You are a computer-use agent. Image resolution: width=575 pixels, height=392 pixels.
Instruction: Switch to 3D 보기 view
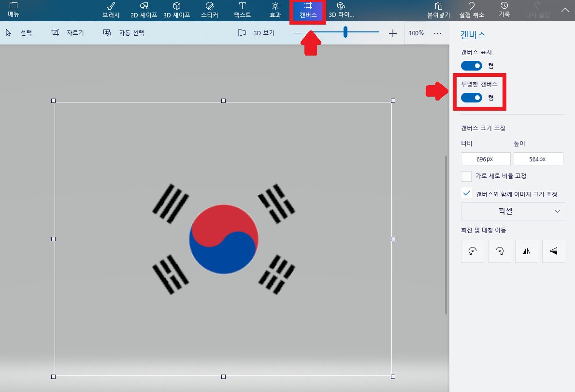tap(256, 33)
